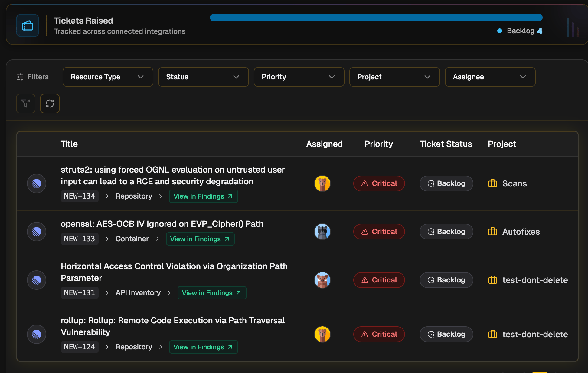588x373 pixels.
Task: Click briefcase icon next to Autofixes project
Action: point(493,232)
